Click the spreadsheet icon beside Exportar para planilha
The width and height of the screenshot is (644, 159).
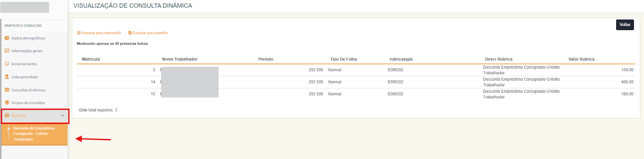130,33
